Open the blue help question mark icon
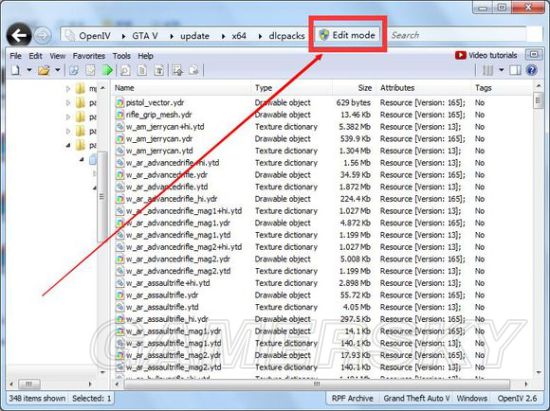The height and width of the screenshot is (411, 550). pyautogui.click(x=532, y=70)
